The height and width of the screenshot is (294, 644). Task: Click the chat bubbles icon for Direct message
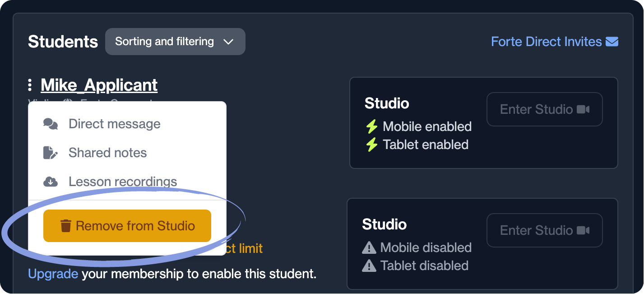(50, 124)
